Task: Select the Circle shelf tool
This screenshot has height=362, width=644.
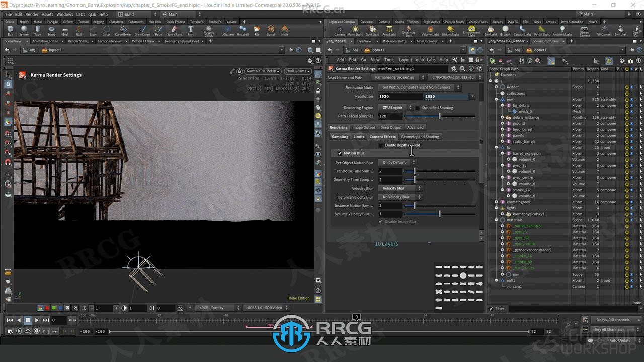Action: click(x=106, y=30)
